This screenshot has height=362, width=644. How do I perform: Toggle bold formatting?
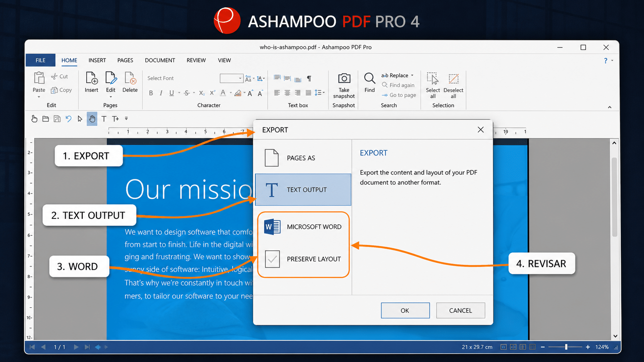point(151,93)
